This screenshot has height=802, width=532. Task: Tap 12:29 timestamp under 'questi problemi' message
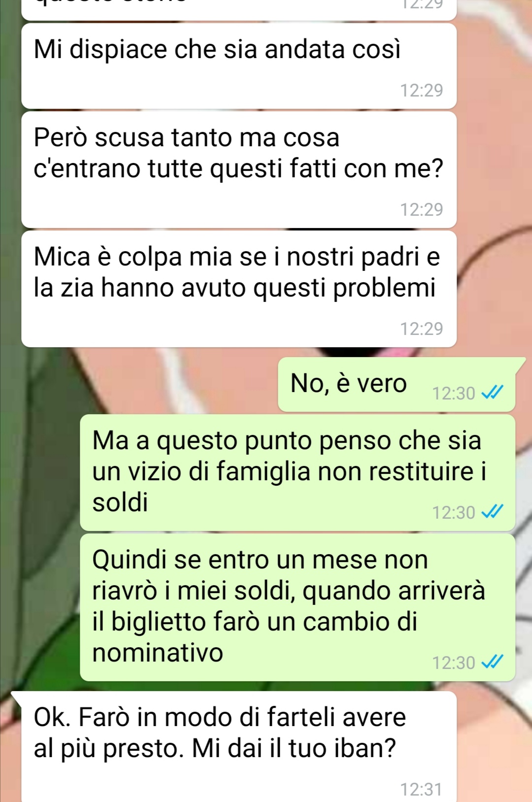pyautogui.click(x=422, y=329)
